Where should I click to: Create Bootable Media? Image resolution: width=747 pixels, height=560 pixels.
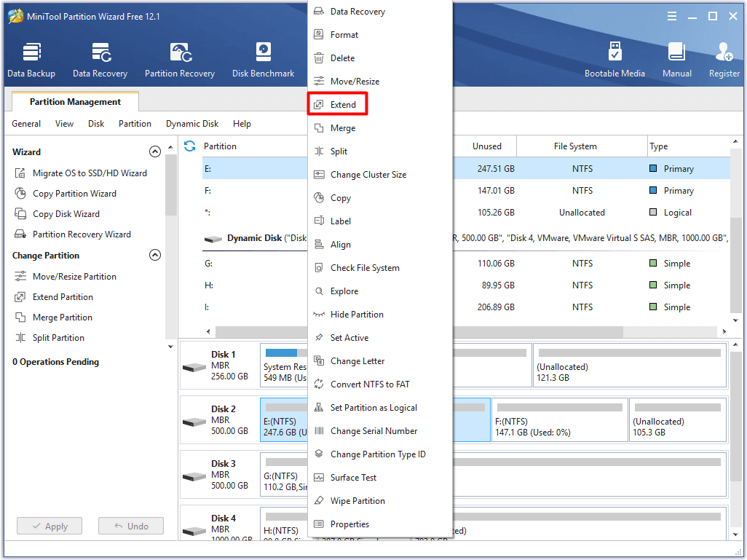614,60
